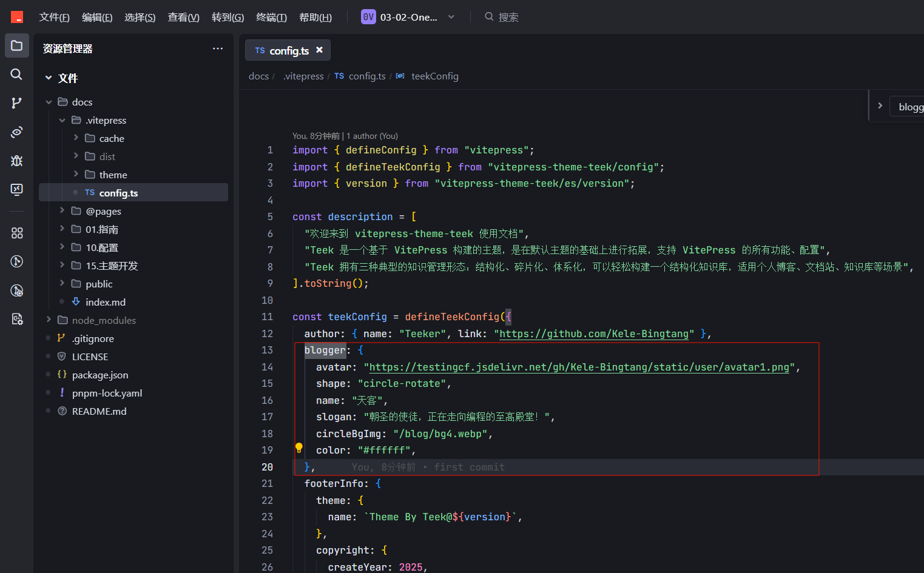This screenshot has width=924, height=573.
Task: Click the teekConfig symbol icon in breadcrumb
Action: pos(400,76)
